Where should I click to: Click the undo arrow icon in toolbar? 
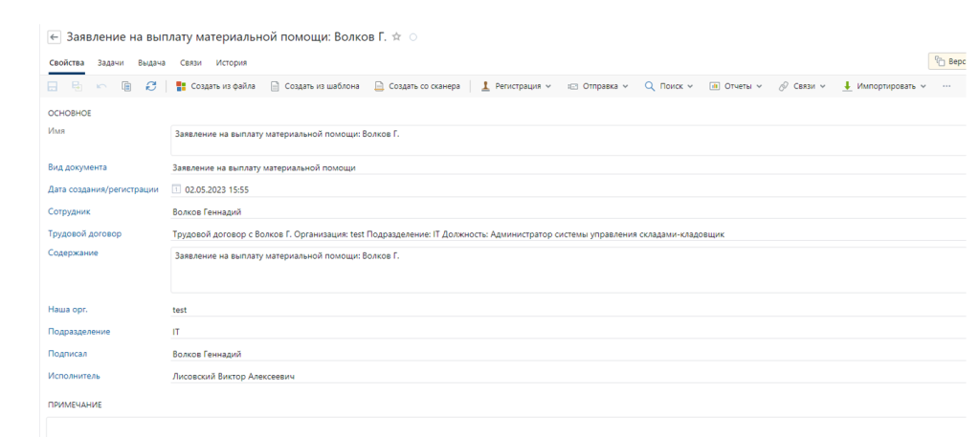point(102,87)
